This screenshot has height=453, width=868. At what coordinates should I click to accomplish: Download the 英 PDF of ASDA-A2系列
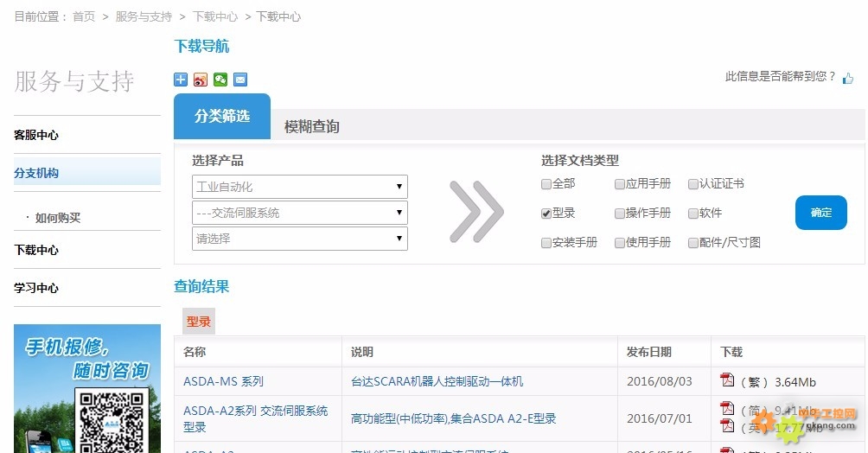pos(727,425)
